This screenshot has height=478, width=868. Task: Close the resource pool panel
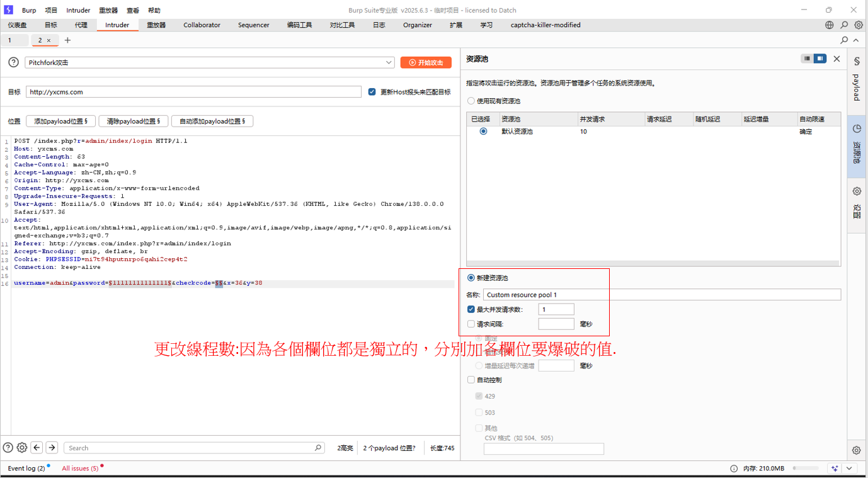(837, 59)
